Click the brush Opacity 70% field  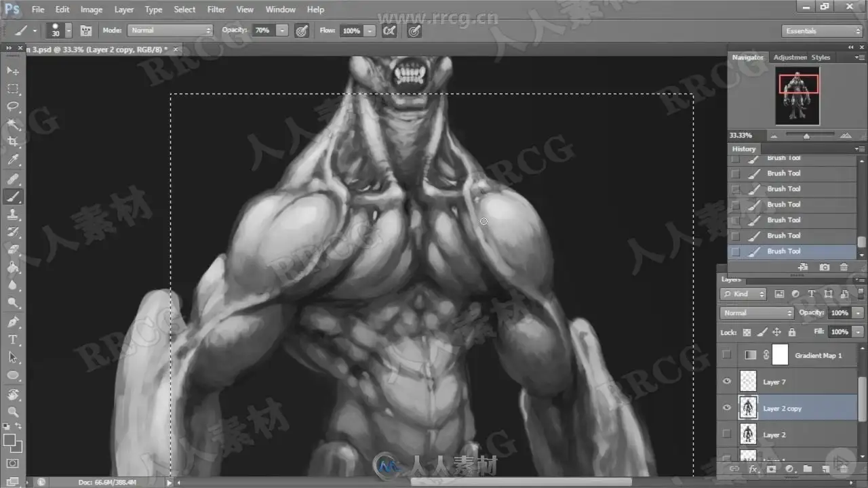click(x=262, y=30)
